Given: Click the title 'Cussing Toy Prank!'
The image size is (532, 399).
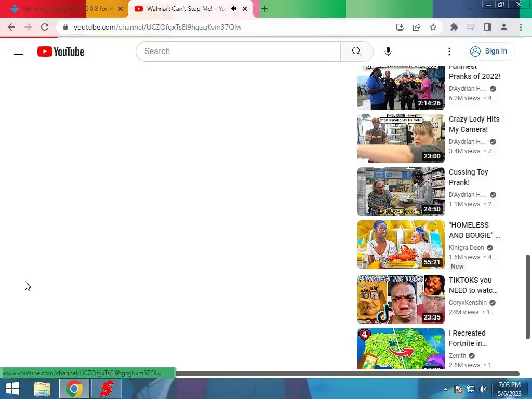Looking at the screenshot, I should pyautogui.click(x=468, y=177).
